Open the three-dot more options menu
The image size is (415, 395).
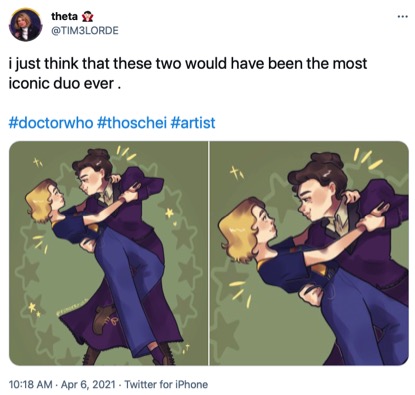[x=403, y=16]
